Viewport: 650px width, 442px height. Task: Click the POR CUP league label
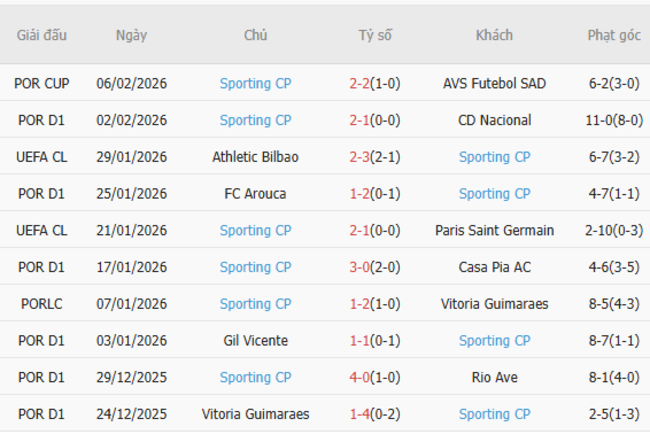(42, 84)
